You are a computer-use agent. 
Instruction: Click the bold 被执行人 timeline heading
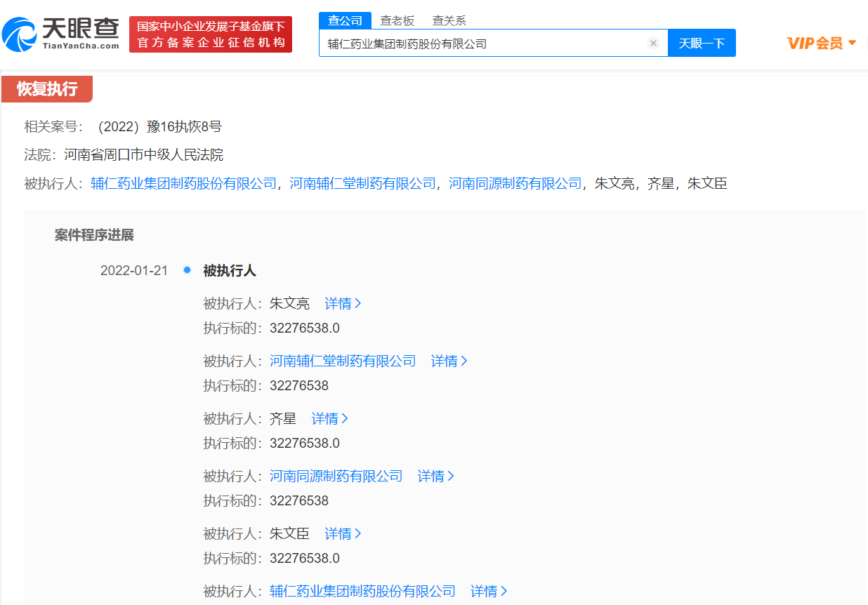click(x=230, y=271)
